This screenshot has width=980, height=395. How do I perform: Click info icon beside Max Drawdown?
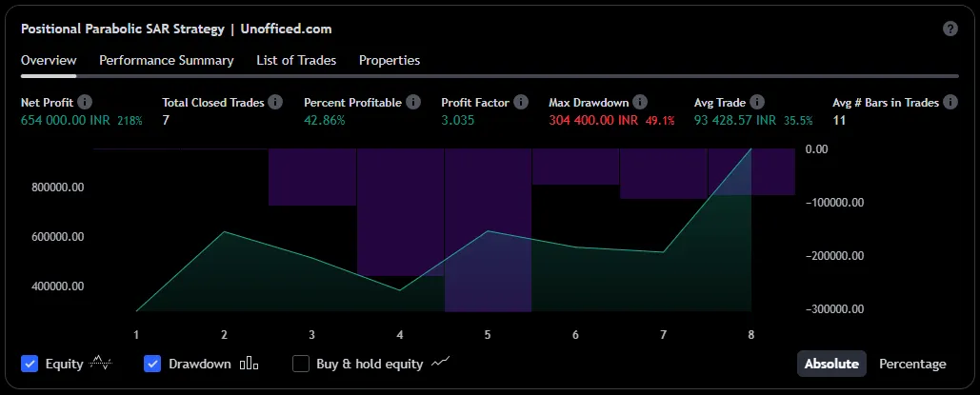coord(640,102)
